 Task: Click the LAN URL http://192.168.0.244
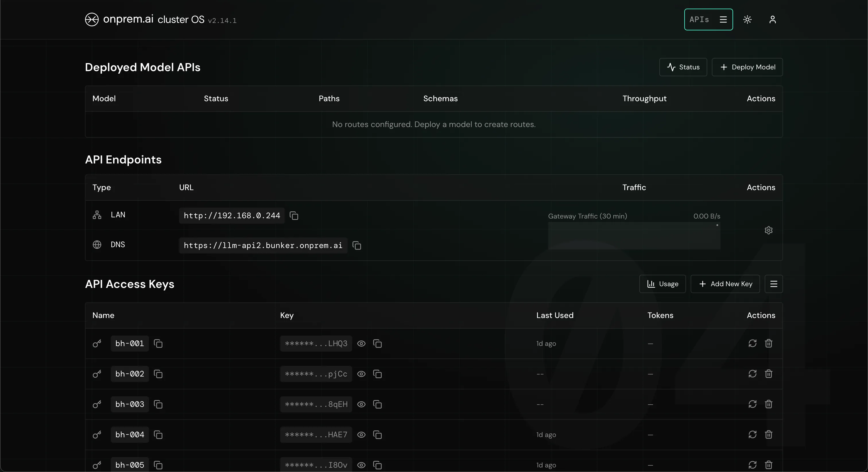232,215
